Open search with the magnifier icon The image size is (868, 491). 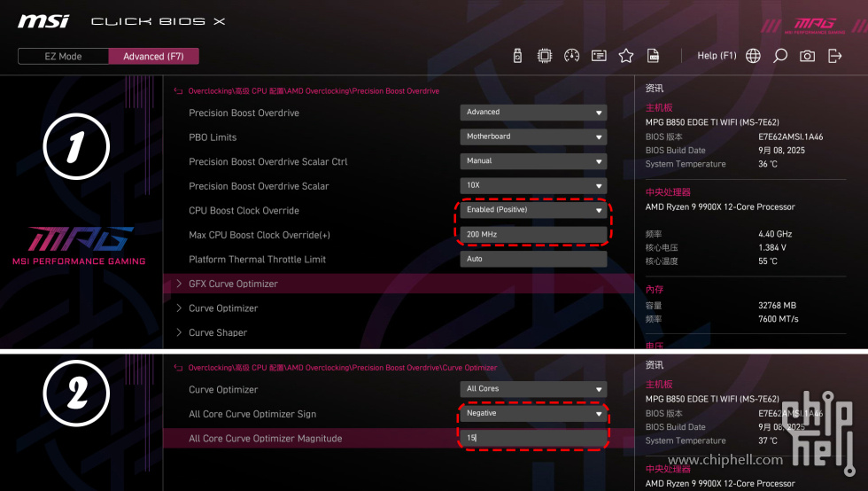click(780, 56)
